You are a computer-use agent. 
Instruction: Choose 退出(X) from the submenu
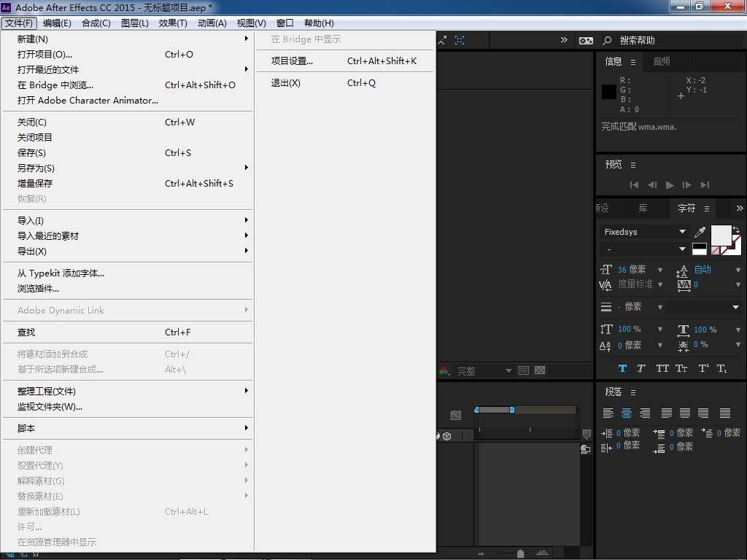point(345,83)
